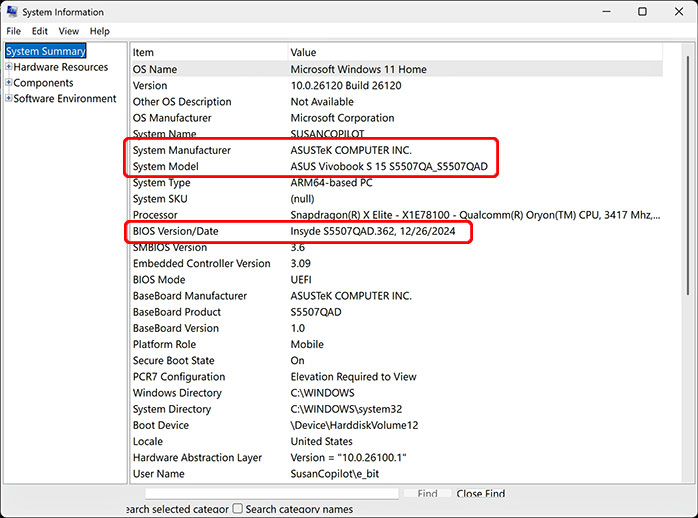Expand the Software Environment tree node
698x518 pixels.
point(9,99)
